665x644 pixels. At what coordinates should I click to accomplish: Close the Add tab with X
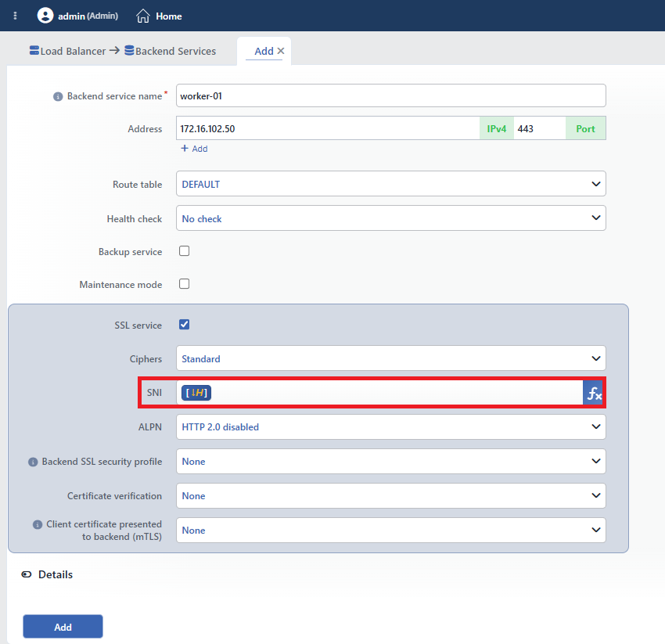coord(281,51)
